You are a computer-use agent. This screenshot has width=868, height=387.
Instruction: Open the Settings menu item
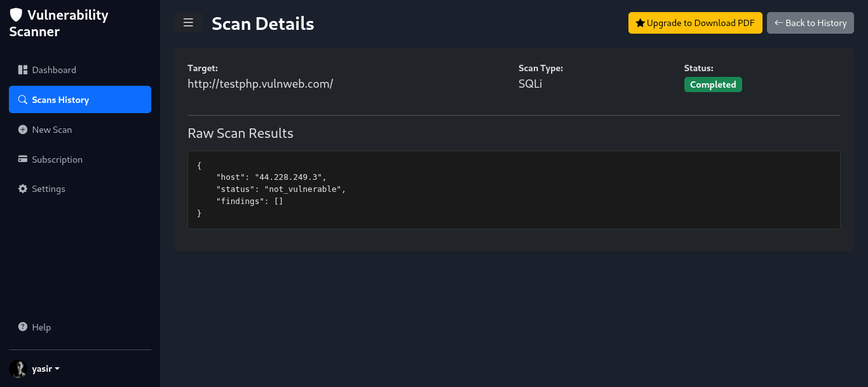click(48, 189)
